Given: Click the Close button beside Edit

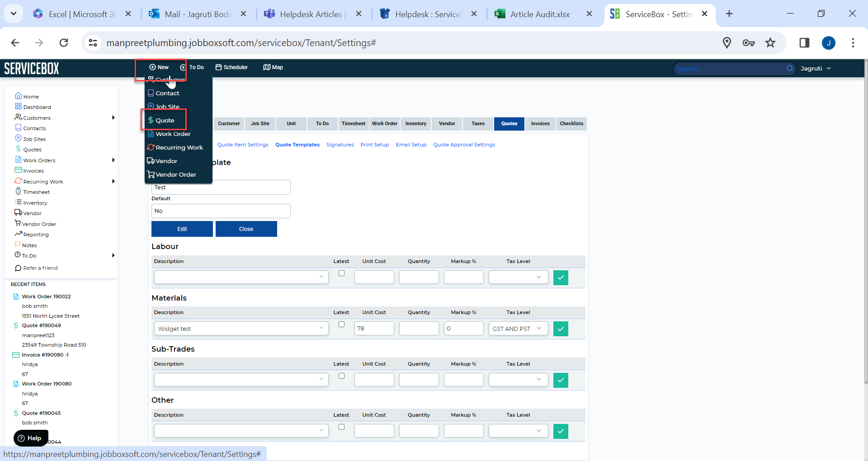Looking at the screenshot, I should (246, 229).
